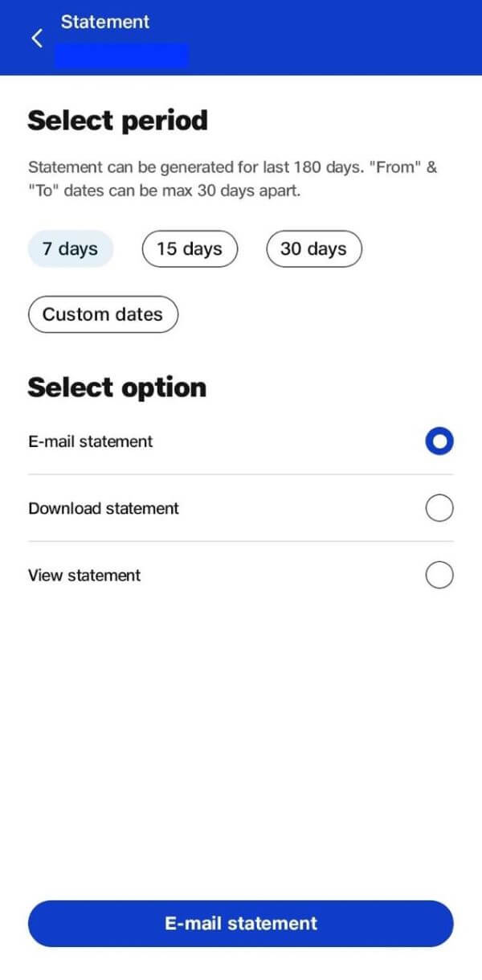Change delivery option to Download statement
Image resolution: width=482 pixels, height=980 pixels.
tap(439, 508)
